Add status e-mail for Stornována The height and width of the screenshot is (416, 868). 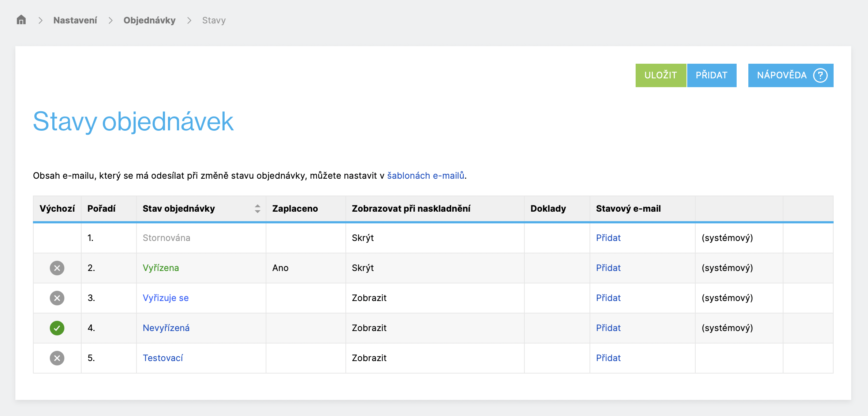coord(608,238)
